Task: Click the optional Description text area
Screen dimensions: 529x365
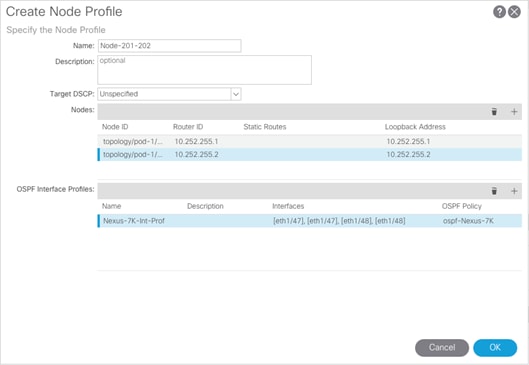Action: click(204, 70)
